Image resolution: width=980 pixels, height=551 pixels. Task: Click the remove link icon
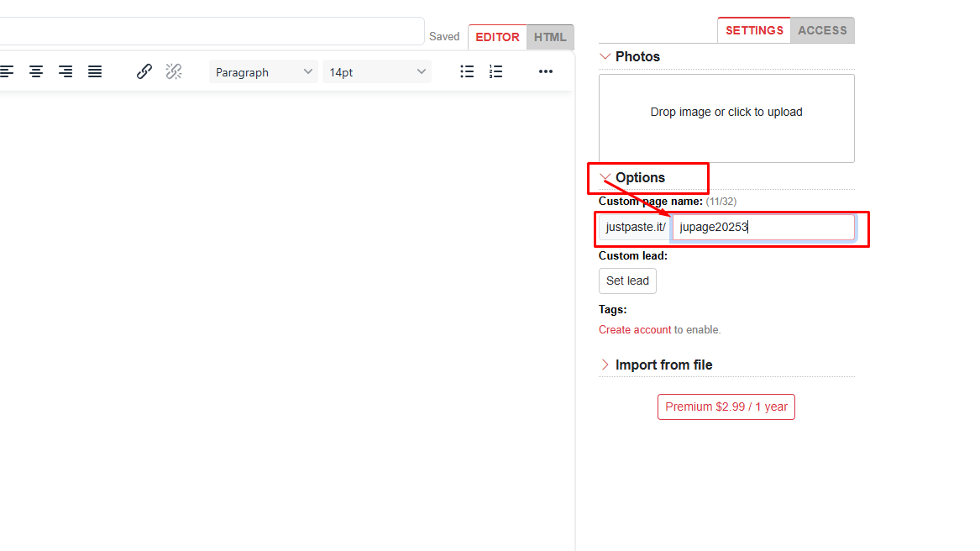pyautogui.click(x=174, y=71)
